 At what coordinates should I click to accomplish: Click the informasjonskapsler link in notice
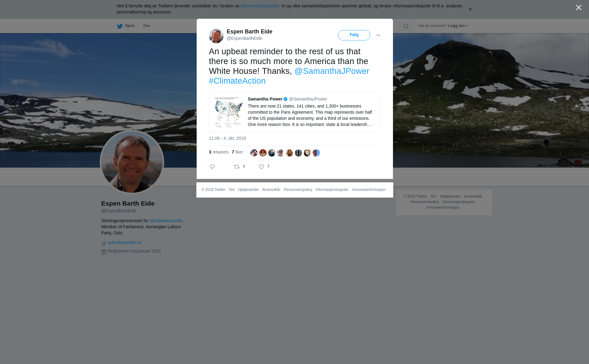click(x=260, y=6)
